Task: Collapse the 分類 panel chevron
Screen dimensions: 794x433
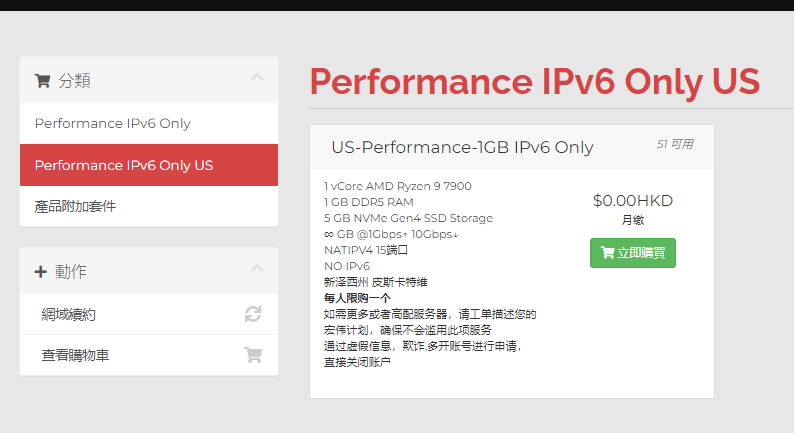Action: pyautogui.click(x=257, y=78)
